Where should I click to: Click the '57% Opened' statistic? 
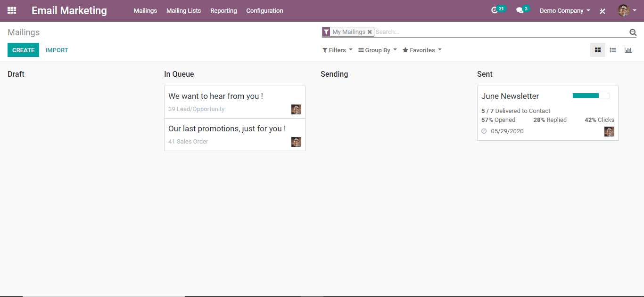[x=498, y=120]
